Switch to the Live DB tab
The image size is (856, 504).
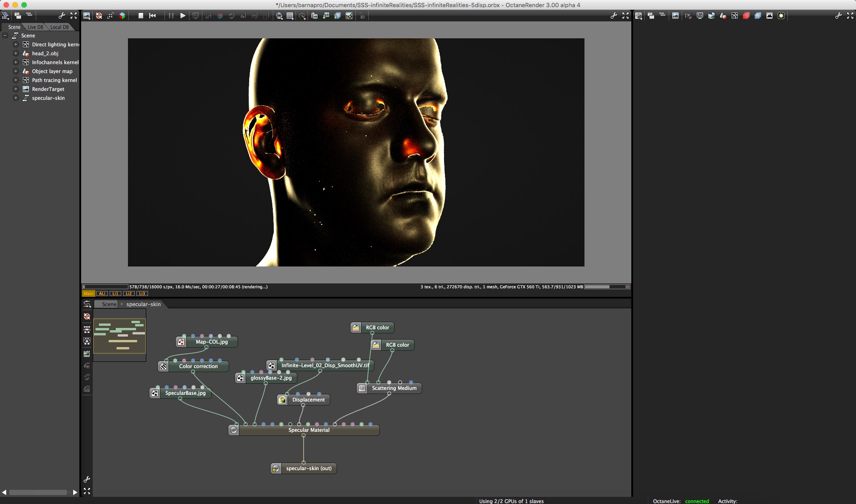35,27
